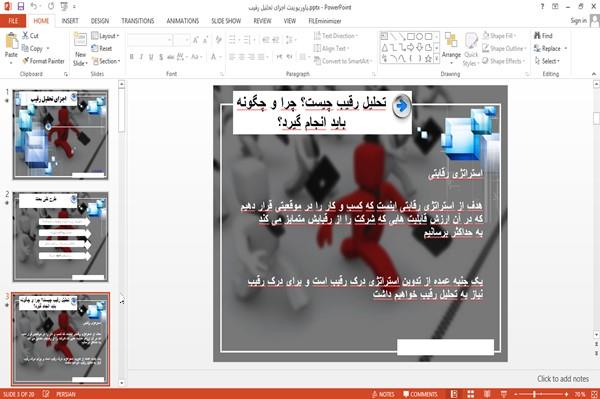Viewport: 600px width, 399px height.
Task: Reset the slide layout with Reset
Action: [102, 48]
